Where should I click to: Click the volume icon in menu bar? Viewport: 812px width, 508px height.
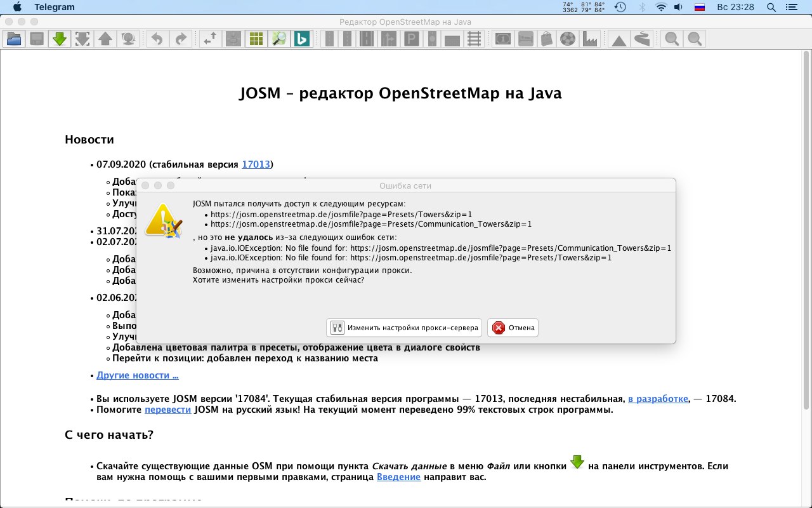678,7
